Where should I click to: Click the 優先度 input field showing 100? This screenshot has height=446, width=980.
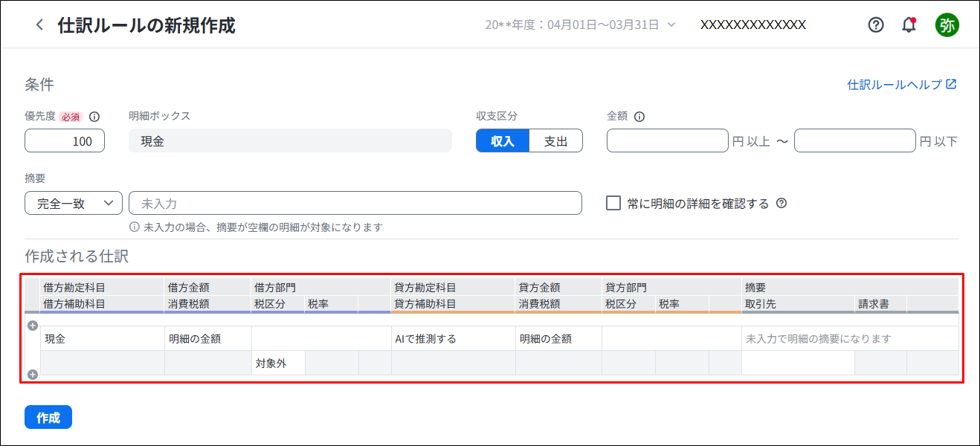pyautogui.click(x=65, y=141)
